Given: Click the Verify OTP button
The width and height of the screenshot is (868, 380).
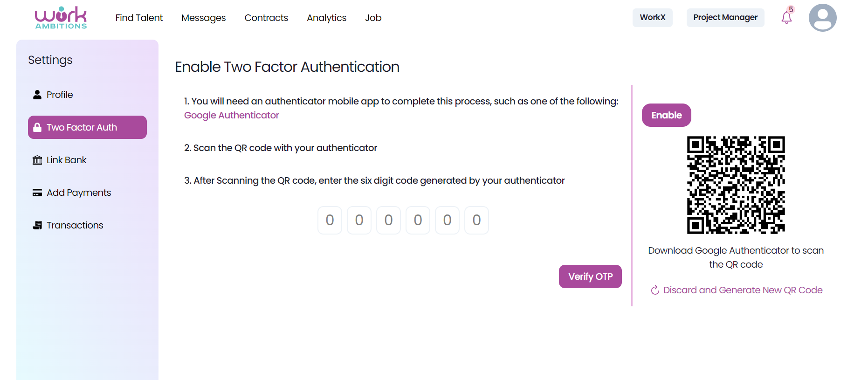Looking at the screenshot, I should 590,276.
